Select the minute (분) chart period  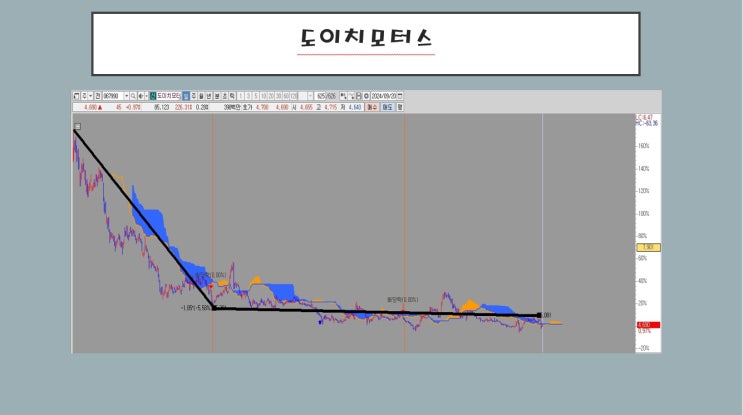[x=217, y=96]
